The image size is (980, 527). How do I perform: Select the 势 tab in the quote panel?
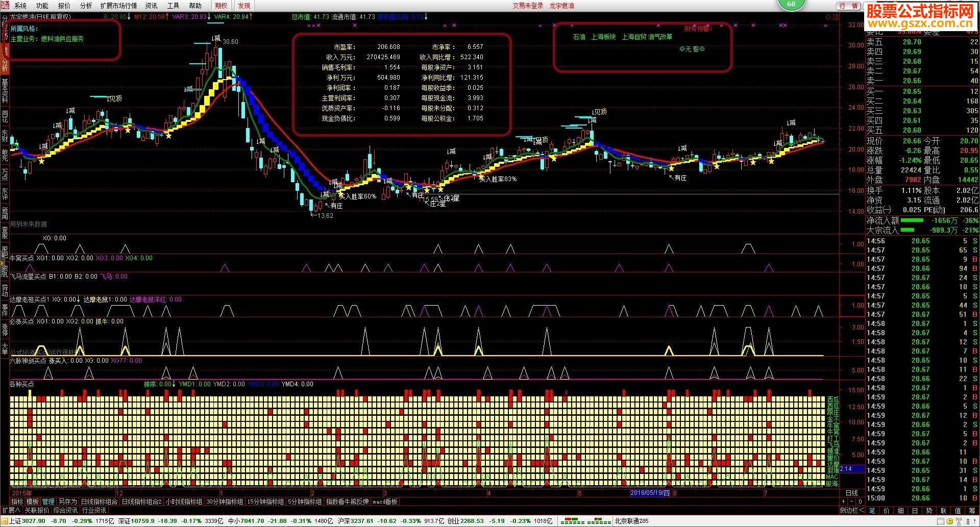point(929,511)
